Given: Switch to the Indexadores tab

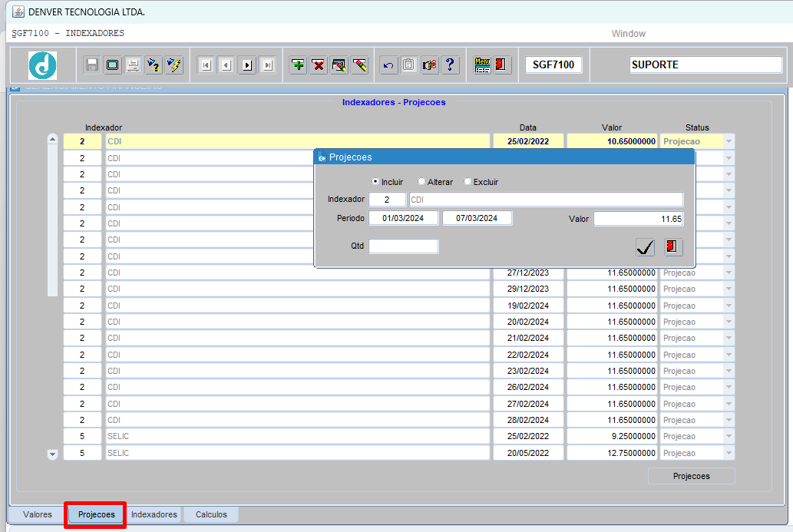Looking at the screenshot, I should tap(154, 514).
